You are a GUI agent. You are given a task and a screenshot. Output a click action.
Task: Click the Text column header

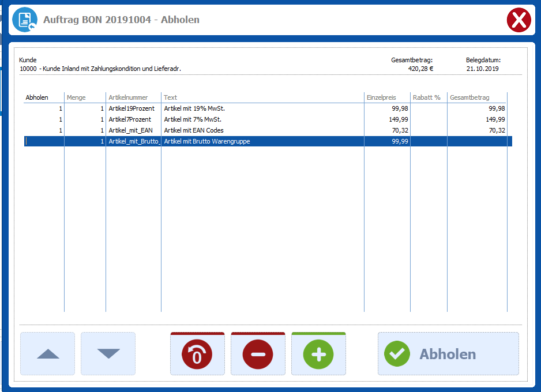170,97
